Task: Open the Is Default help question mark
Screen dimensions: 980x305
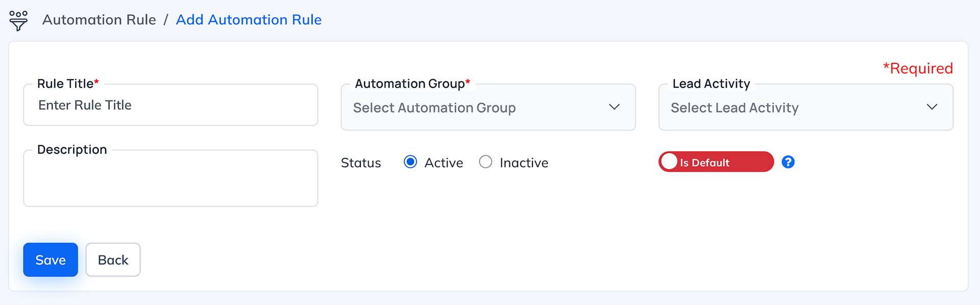Action: pos(788,162)
